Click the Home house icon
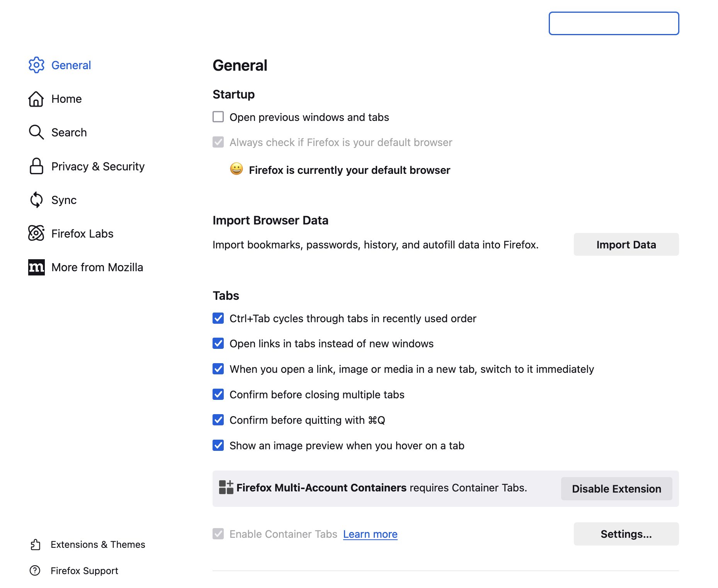 pyautogui.click(x=36, y=99)
